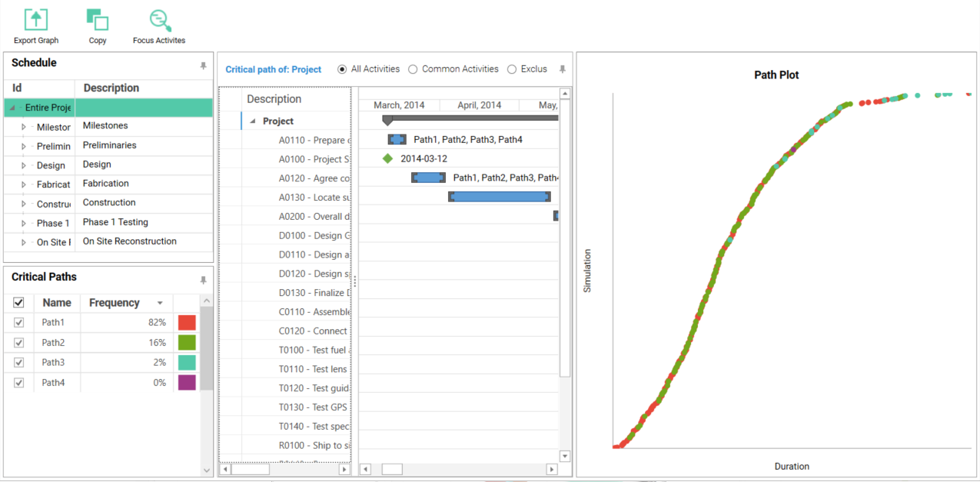Select the Entire Project row
Image resolution: width=980 pixels, height=482 pixels.
[48, 108]
